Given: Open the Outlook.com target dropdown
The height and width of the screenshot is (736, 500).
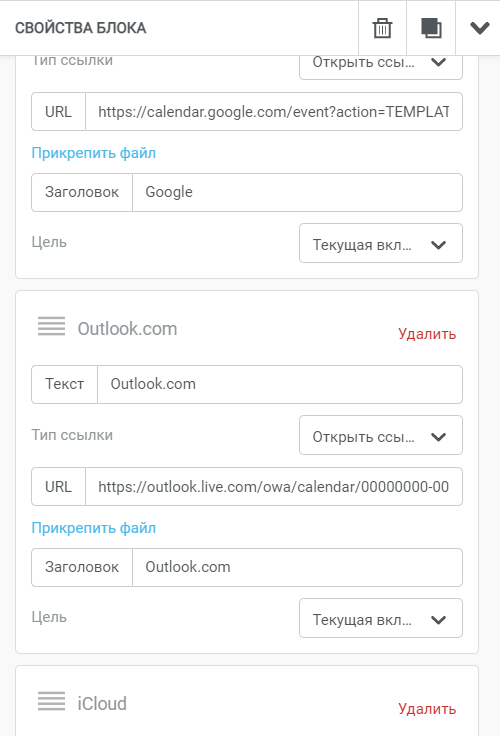Looking at the screenshot, I should click(x=381, y=618).
